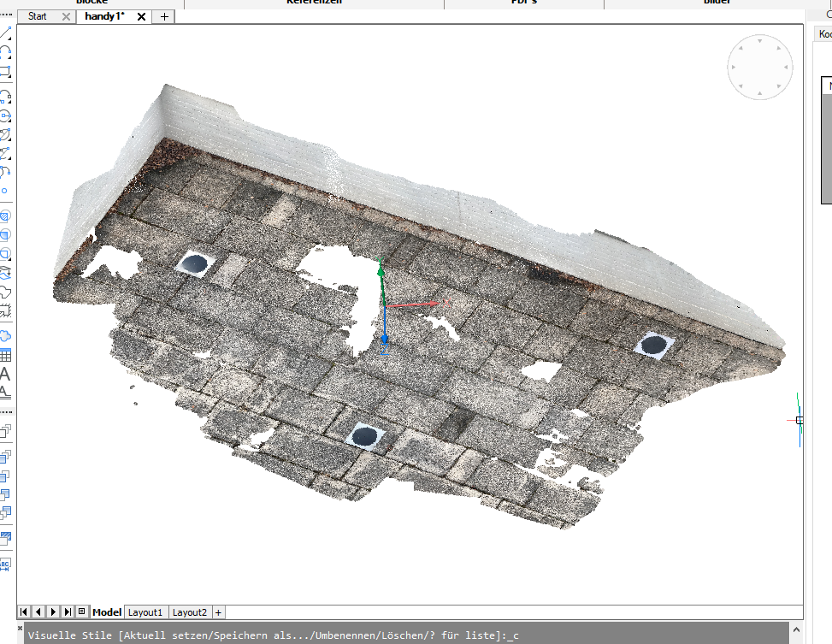
Task: Open the Start tab
Action: click(x=38, y=16)
